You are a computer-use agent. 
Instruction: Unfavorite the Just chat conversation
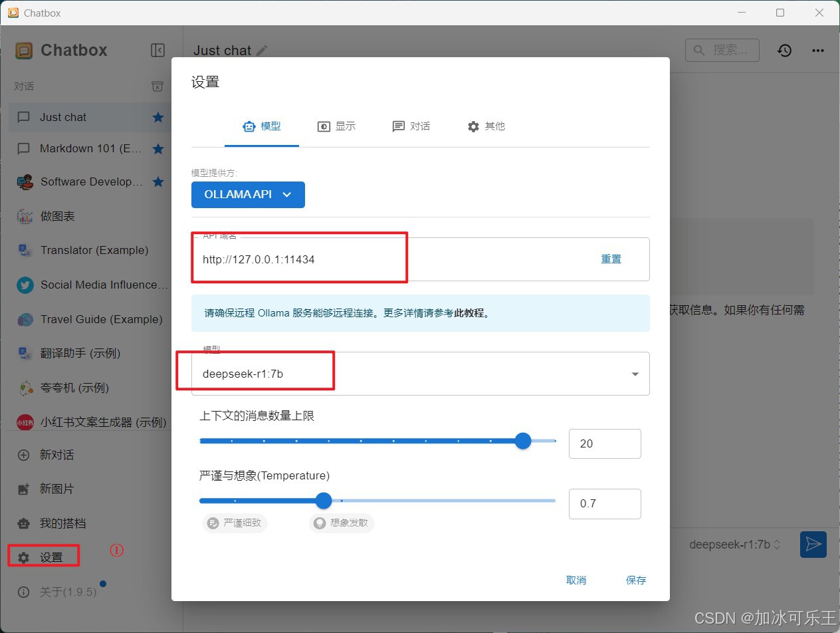157,116
